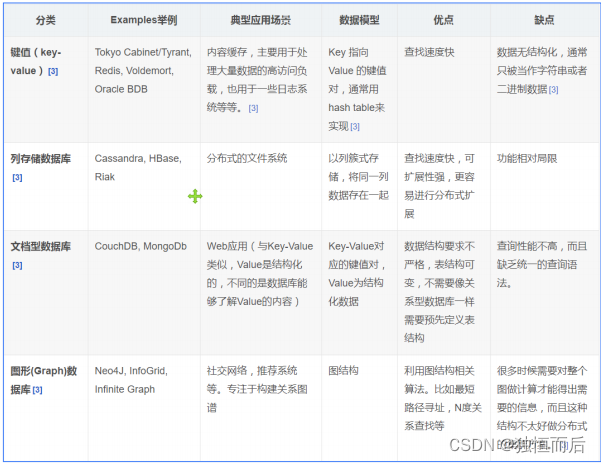Select the 'Tokyo Cabinet/Tyrant,' text
Screen dimensions: 601x463
pyautogui.click(x=143, y=52)
